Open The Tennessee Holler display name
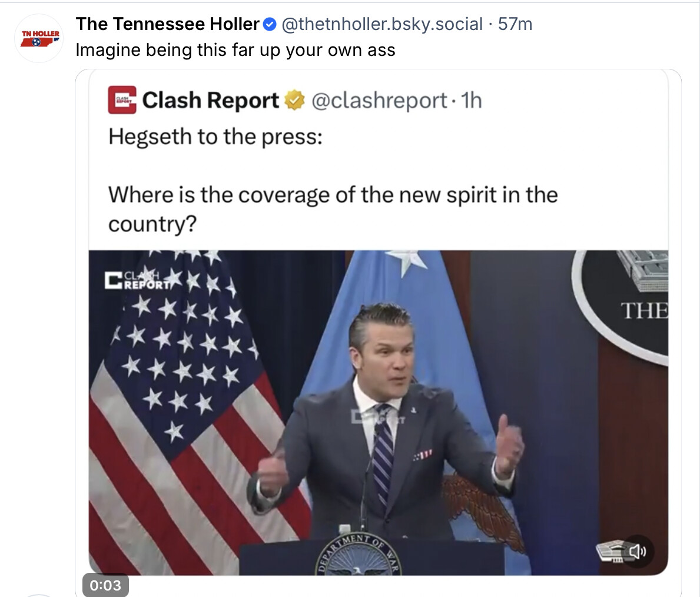Screen dimensions: 700x597 click(x=167, y=24)
